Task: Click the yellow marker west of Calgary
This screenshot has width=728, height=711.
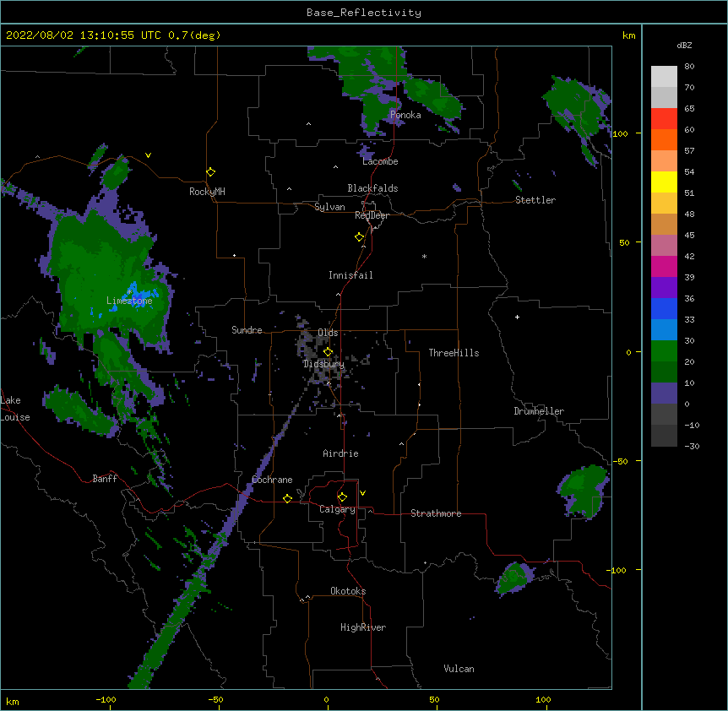Action: [287, 498]
